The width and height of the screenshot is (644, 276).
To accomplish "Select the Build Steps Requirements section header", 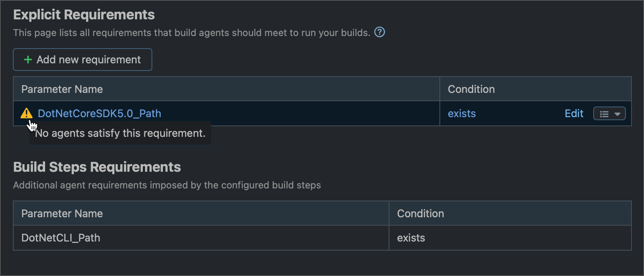I will click(97, 167).
